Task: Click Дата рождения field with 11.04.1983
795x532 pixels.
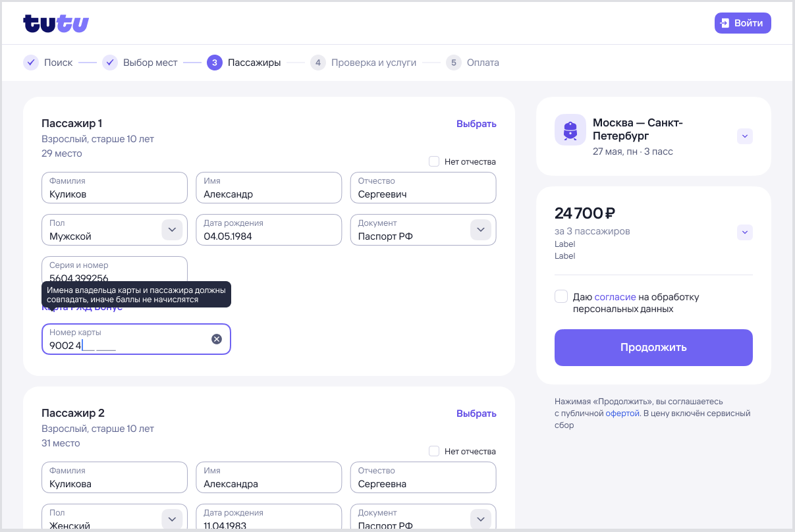Action: coord(269,518)
